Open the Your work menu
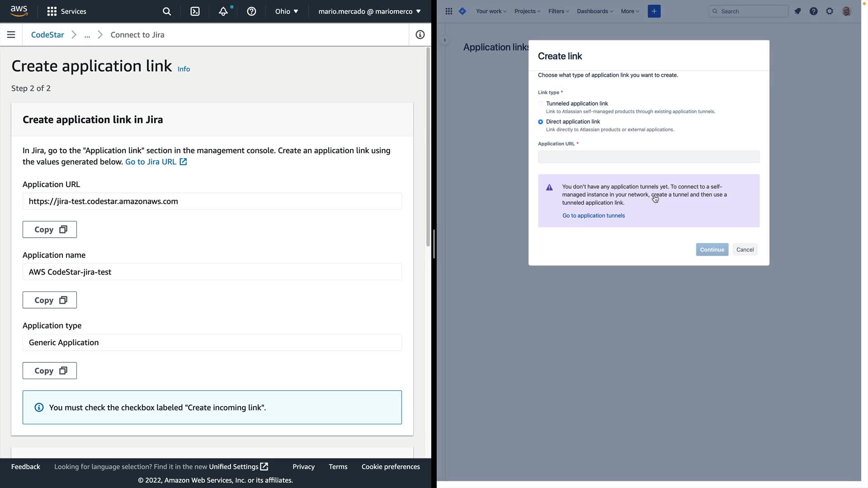Viewport: 868px width, 488px height. coord(491,11)
